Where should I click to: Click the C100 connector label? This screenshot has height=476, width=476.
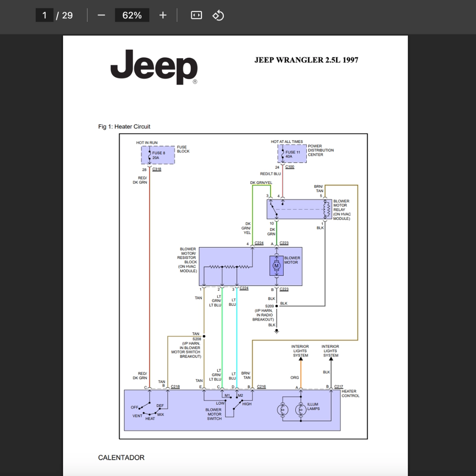tap(290, 167)
